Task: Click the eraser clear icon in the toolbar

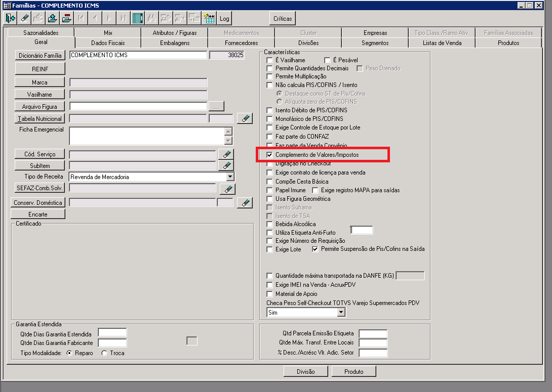Action: [x=24, y=18]
